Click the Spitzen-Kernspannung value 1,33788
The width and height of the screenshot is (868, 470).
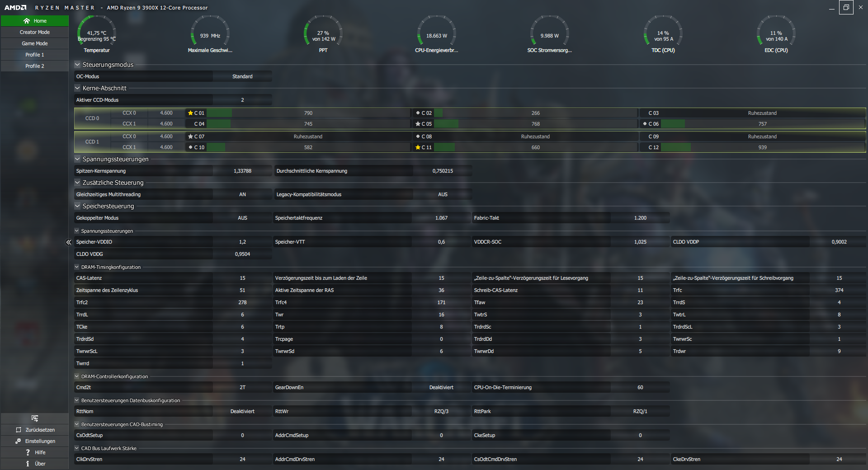click(x=242, y=171)
